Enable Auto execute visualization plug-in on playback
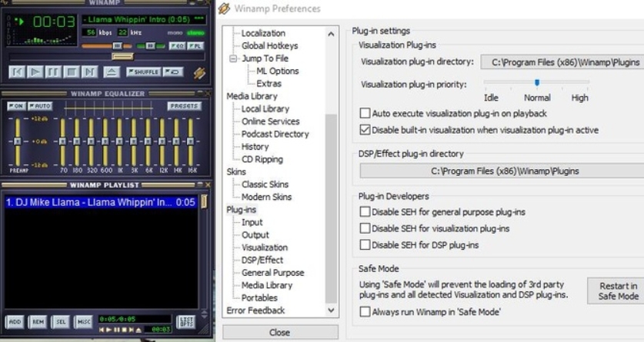644x342 pixels. (x=365, y=113)
